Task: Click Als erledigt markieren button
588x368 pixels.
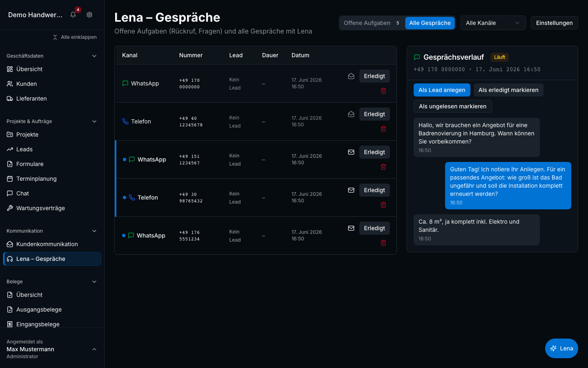Action: [508, 90]
